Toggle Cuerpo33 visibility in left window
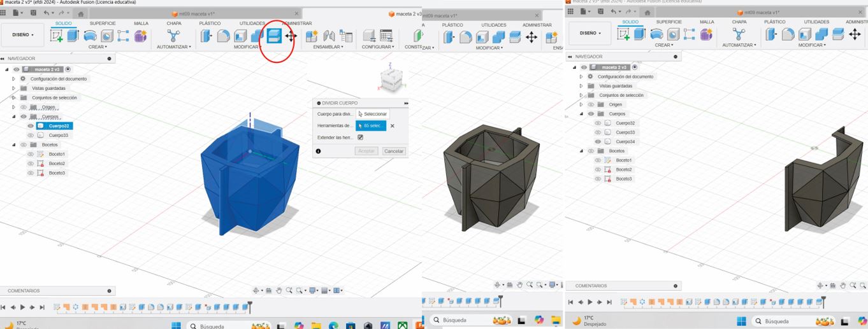The image size is (868, 329). point(31,135)
